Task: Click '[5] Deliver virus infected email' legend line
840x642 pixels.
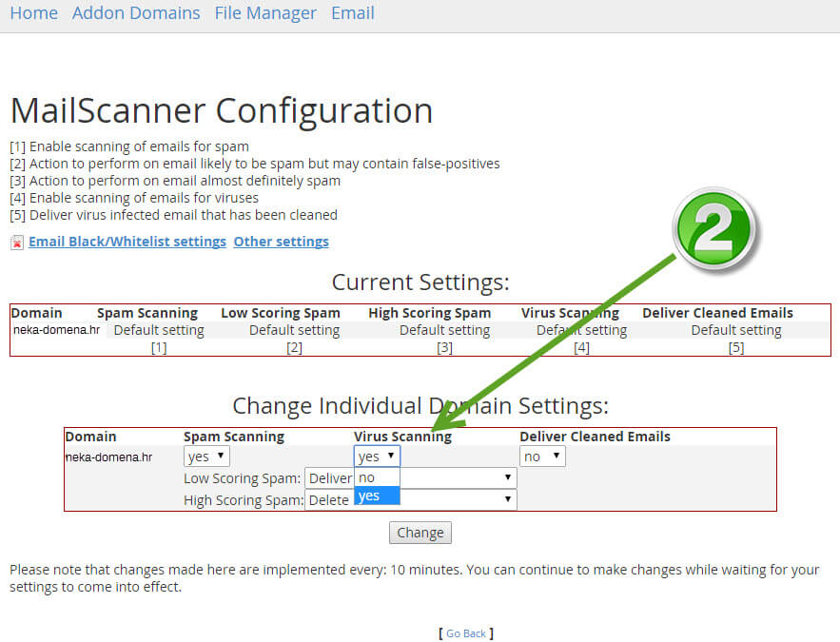Action: (x=173, y=215)
